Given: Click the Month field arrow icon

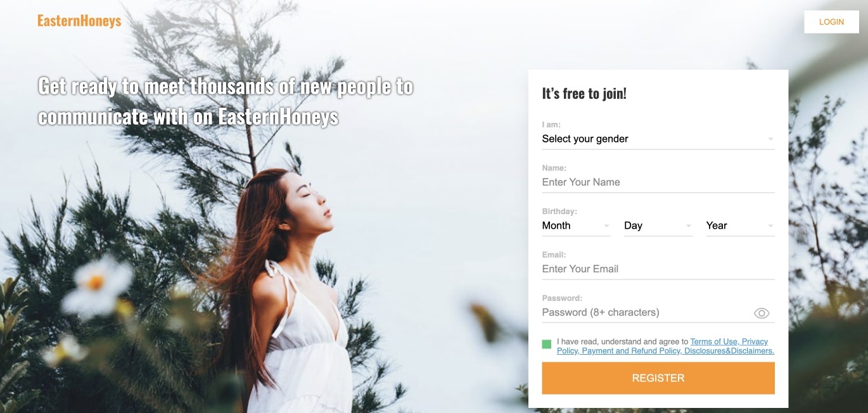Looking at the screenshot, I should pos(606,226).
